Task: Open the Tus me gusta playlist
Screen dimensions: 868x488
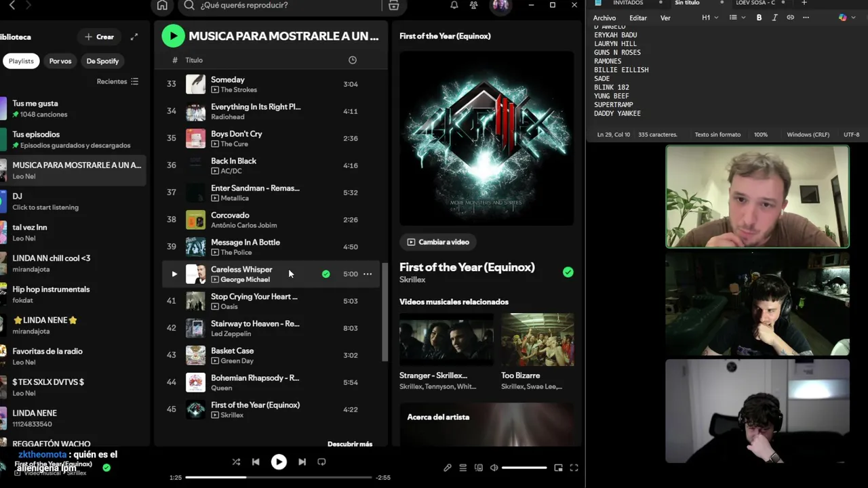Action: (x=73, y=108)
